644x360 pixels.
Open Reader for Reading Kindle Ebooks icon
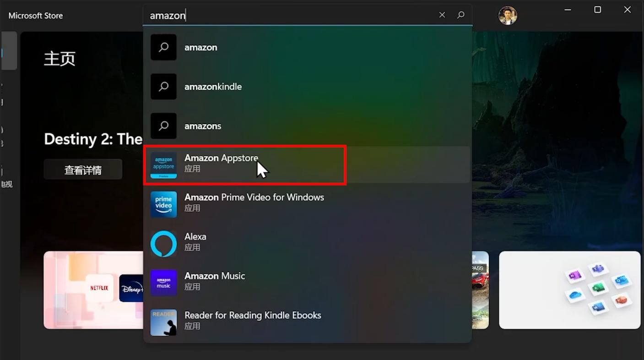(x=163, y=322)
